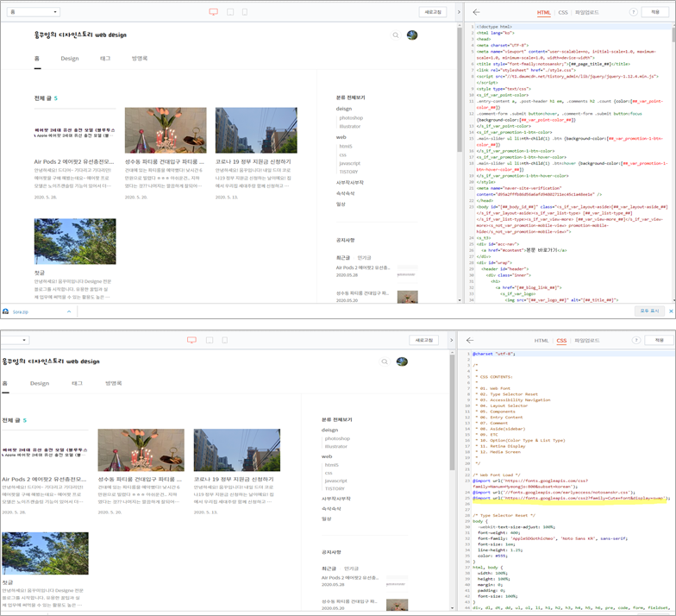Select desktop preview icon in top editor
Screen dimensions: 676x616
tap(214, 12)
